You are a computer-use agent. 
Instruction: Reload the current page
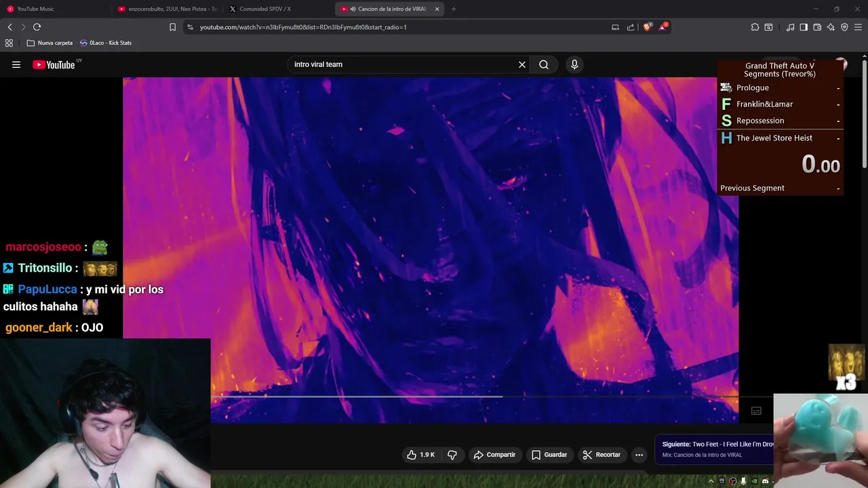(37, 27)
